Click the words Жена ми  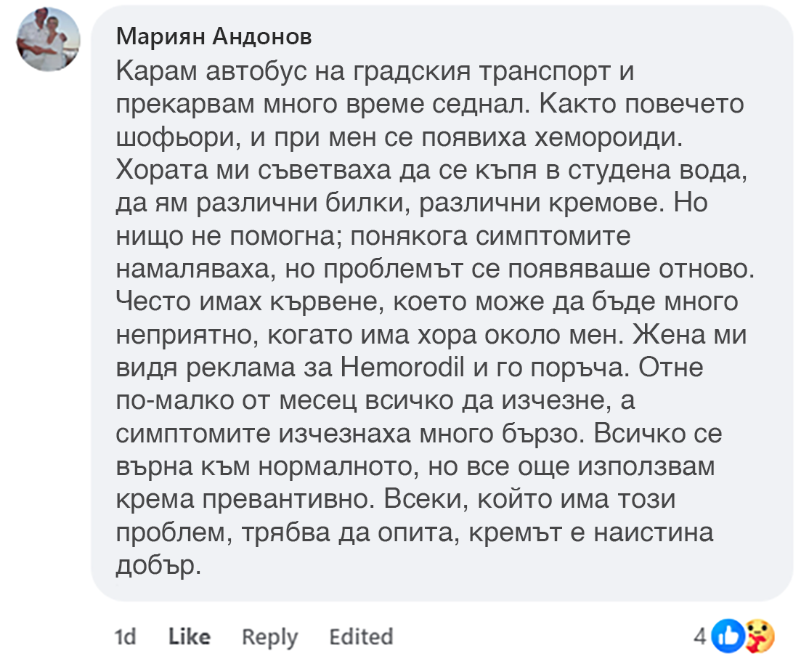[691, 336]
